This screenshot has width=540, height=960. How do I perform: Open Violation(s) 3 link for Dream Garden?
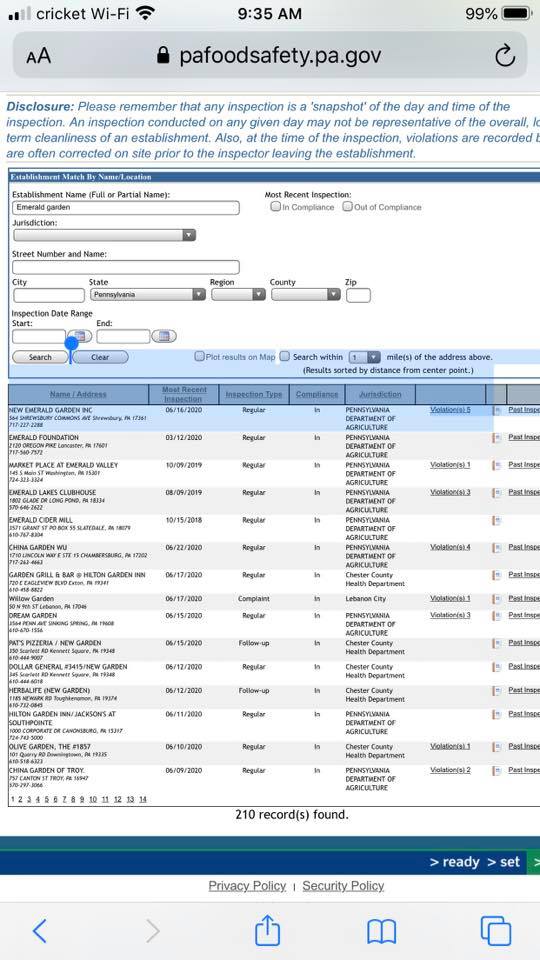click(450, 615)
